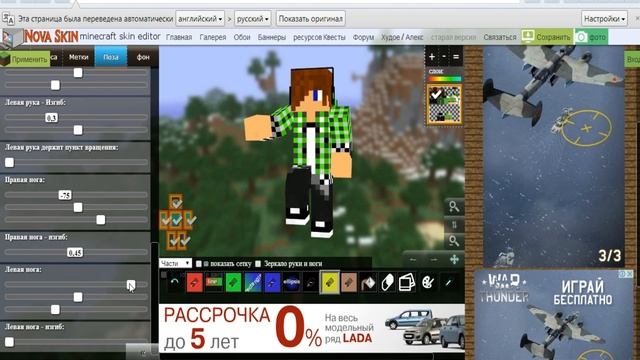This screenshot has width=640, height=360.
Task: Open the 'Обои' menu item
Action: [242, 37]
